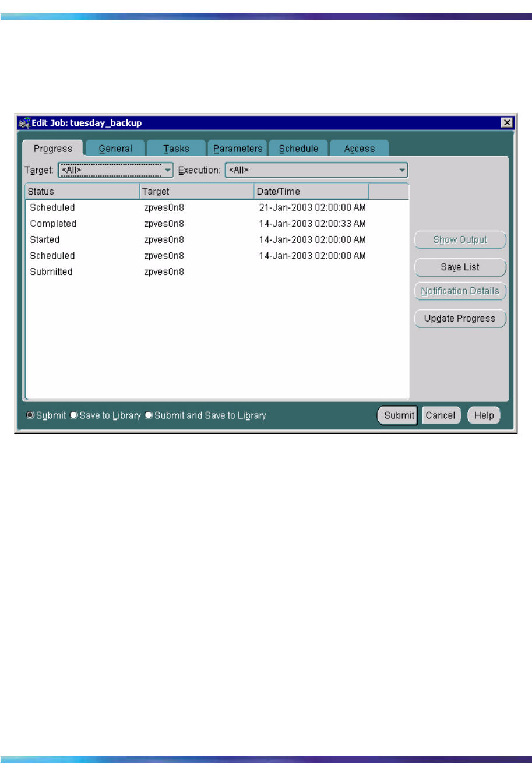Sort by the Status column header

coord(83,191)
